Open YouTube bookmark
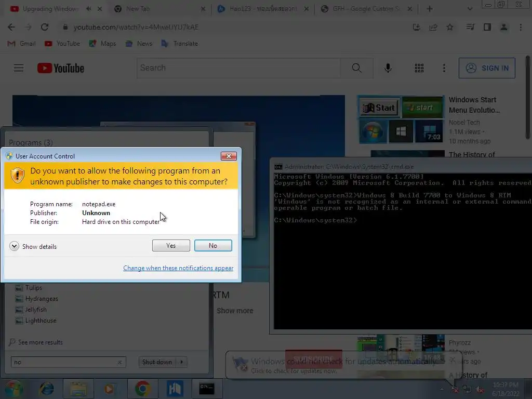The height and width of the screenshot is (399, 532). pos(62,44)
